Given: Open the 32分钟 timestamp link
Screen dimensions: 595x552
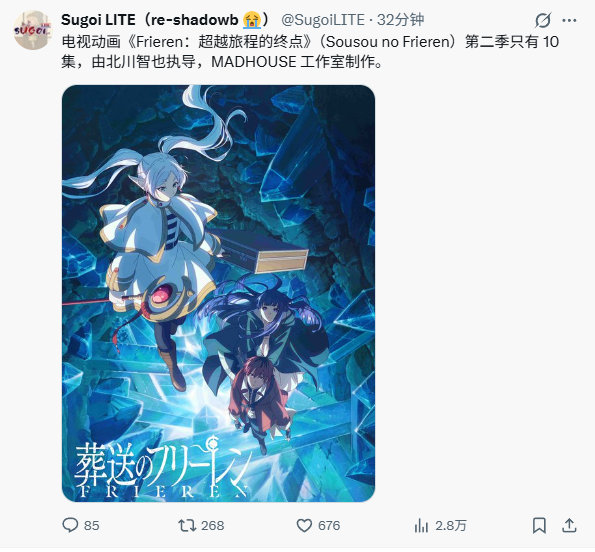Looking at the screenshot, I should pyautogui.click(x=400, y=20).
